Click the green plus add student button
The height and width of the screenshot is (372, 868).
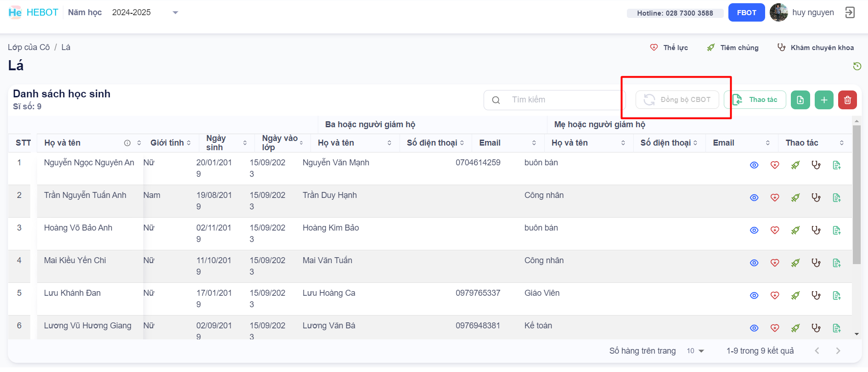tap(824, 100)
